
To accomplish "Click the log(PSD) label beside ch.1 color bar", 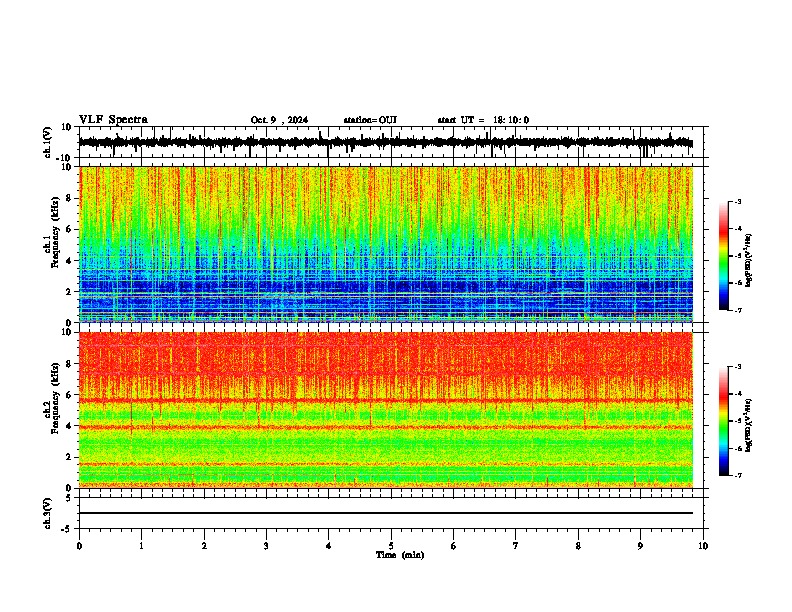I will click(749, 260).
